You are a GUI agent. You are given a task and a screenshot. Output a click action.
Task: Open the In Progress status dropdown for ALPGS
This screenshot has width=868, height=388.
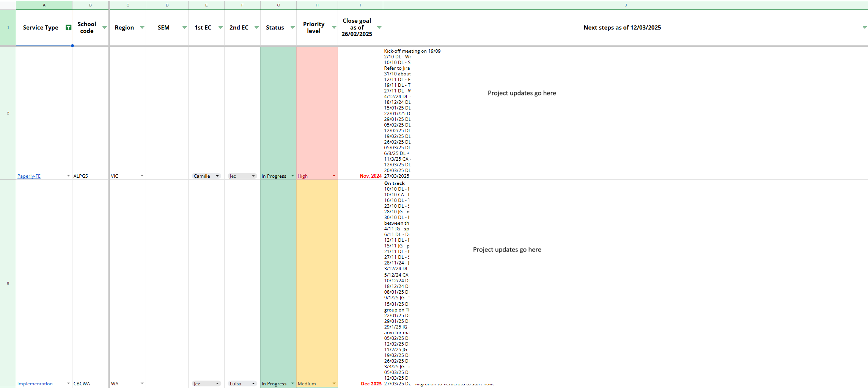(x=292, y=176)
